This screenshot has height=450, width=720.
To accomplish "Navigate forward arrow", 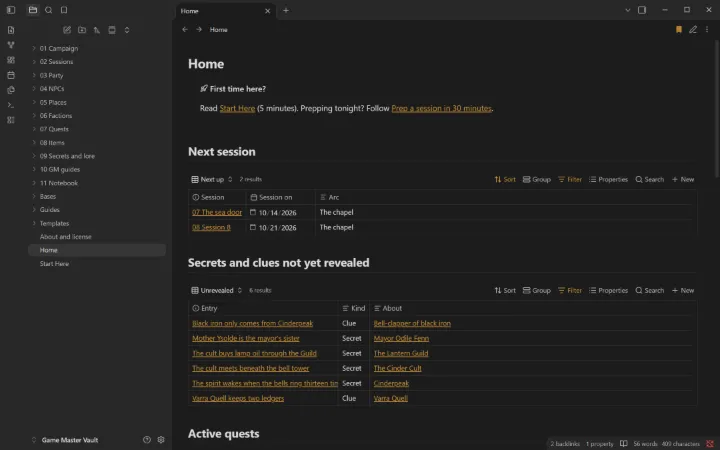I will [x=199, y=29].
